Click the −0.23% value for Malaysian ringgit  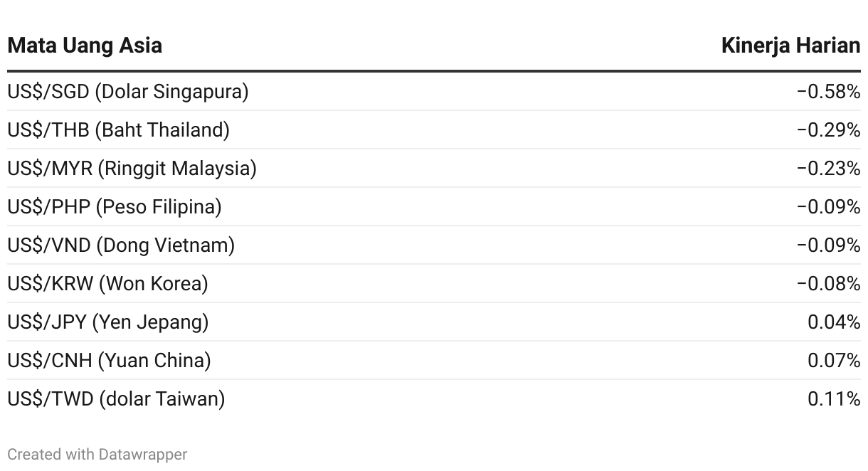click(x=828, y=169)
